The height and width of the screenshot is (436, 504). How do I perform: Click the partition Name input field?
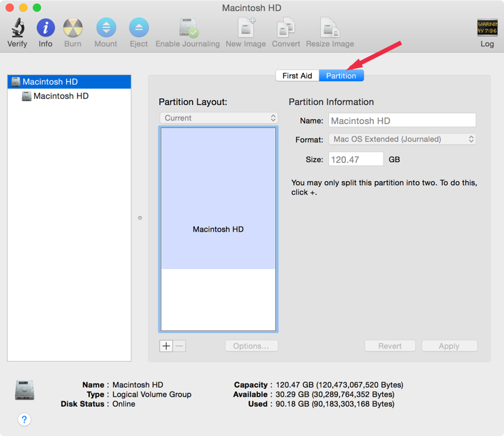point(402,121)
